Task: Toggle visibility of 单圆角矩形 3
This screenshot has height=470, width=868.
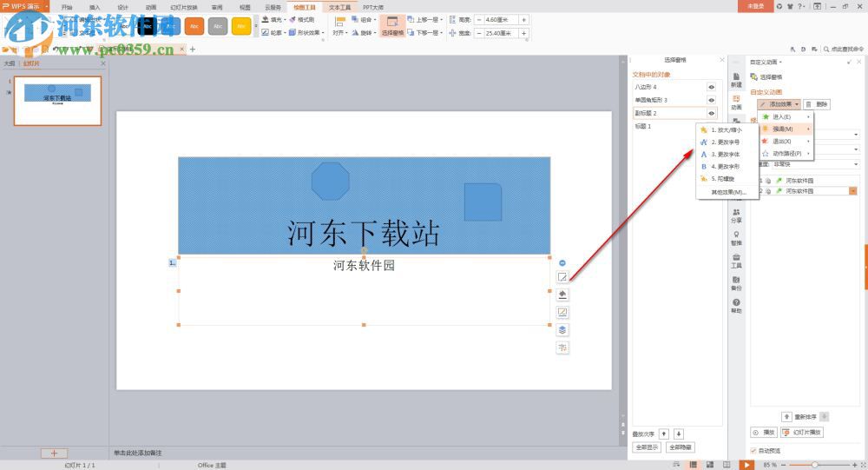Action: coord(712,100)
